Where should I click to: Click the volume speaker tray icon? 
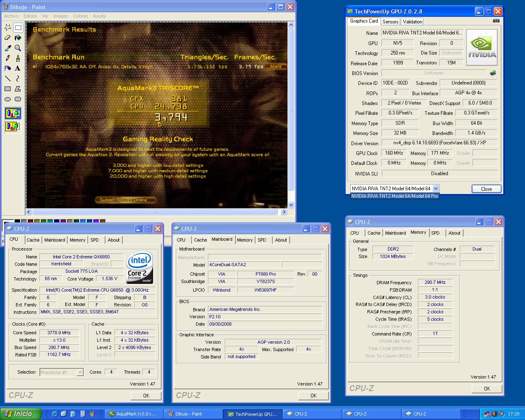(x=494, y=414)
